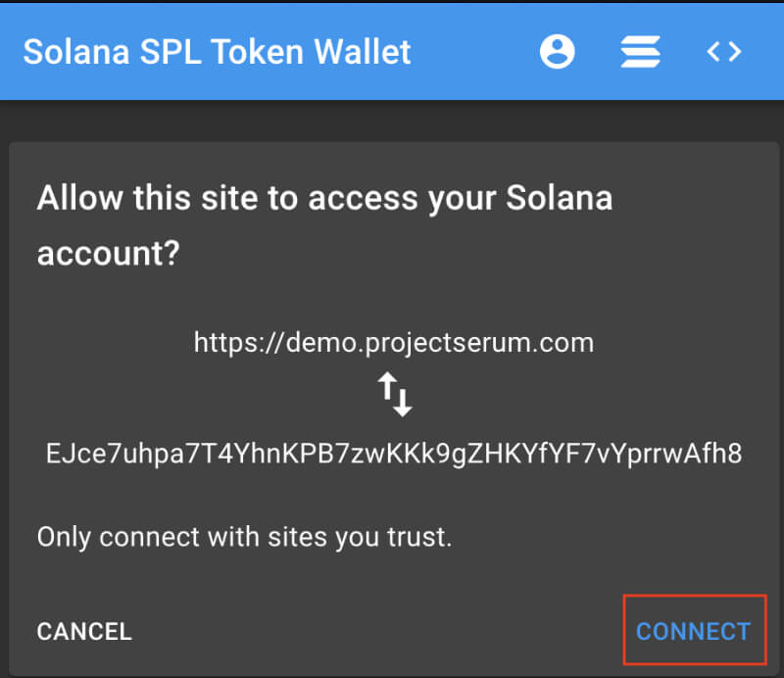Click the word "trust" in the warning
The image size is (784, 678).
(422, 537)
